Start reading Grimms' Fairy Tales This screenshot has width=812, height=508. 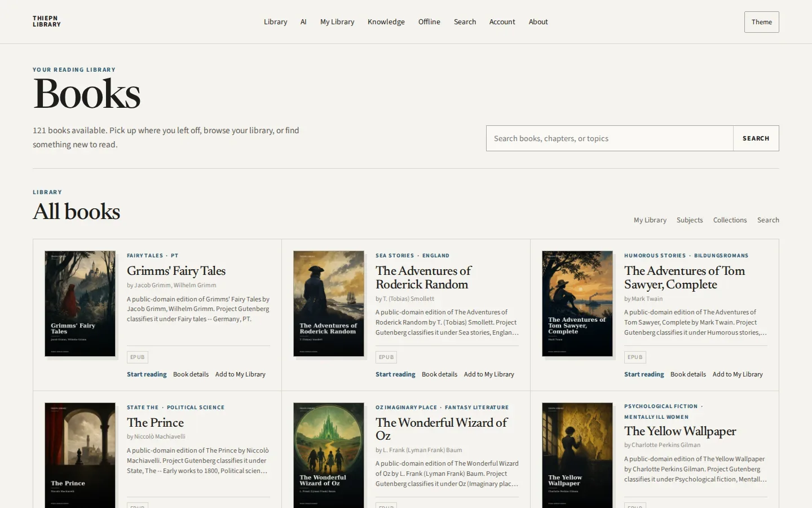147,374
